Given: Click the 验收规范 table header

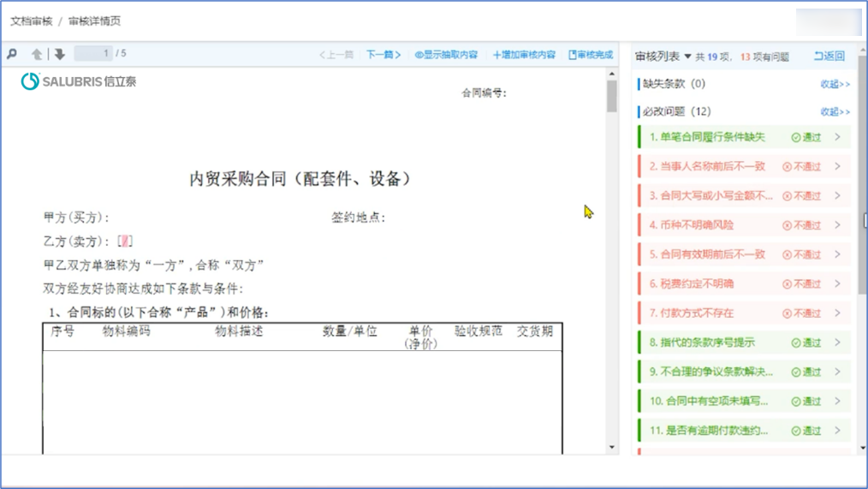Looking at the screenshot, I should point(479,331).
